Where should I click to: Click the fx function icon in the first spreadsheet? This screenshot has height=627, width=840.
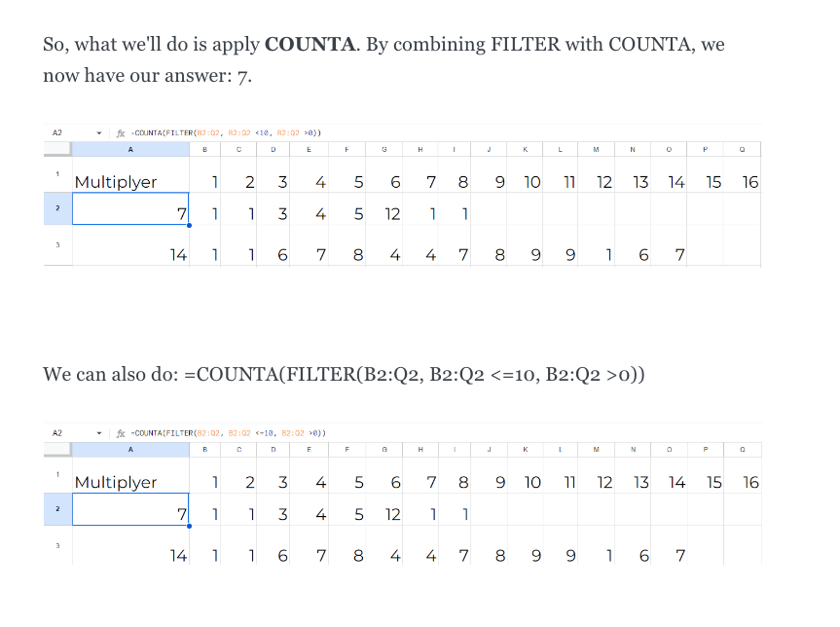pos(119,132)
